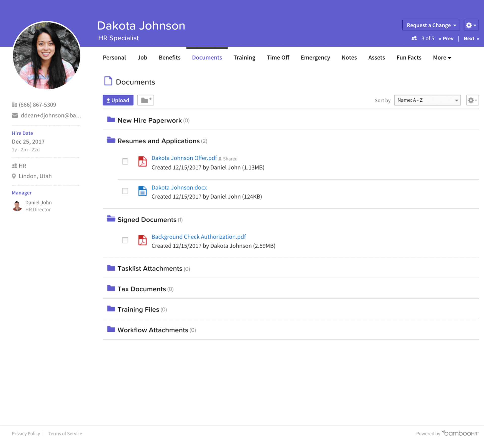Switch to the Job tab

142,58
